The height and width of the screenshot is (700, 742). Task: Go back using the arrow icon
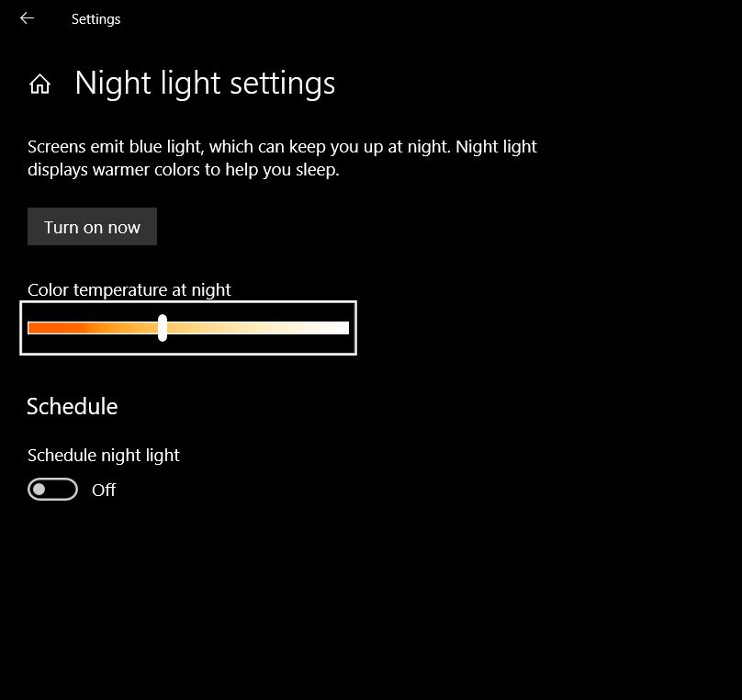click(27, 18)
